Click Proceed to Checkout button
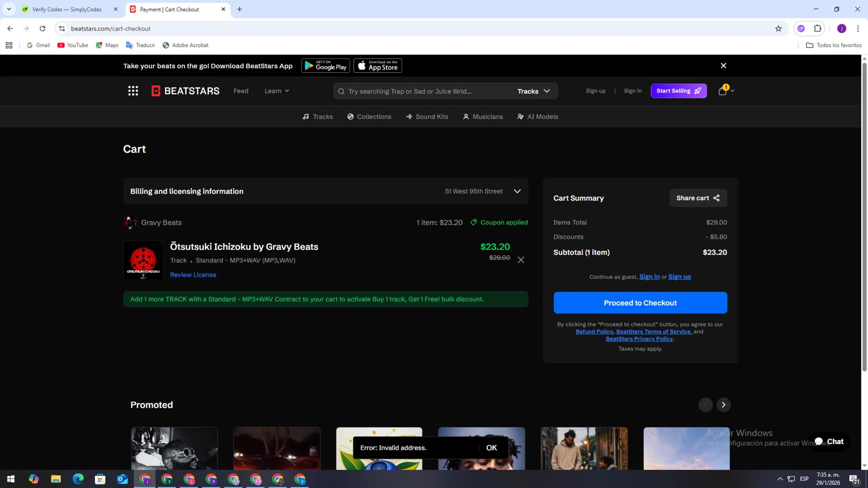 (640, 303)
